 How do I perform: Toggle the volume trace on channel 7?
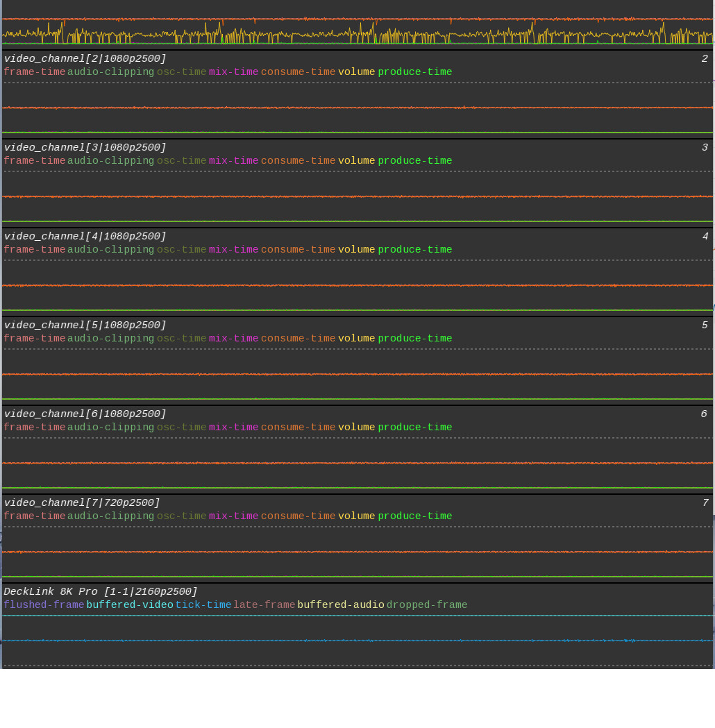[356, 516]
